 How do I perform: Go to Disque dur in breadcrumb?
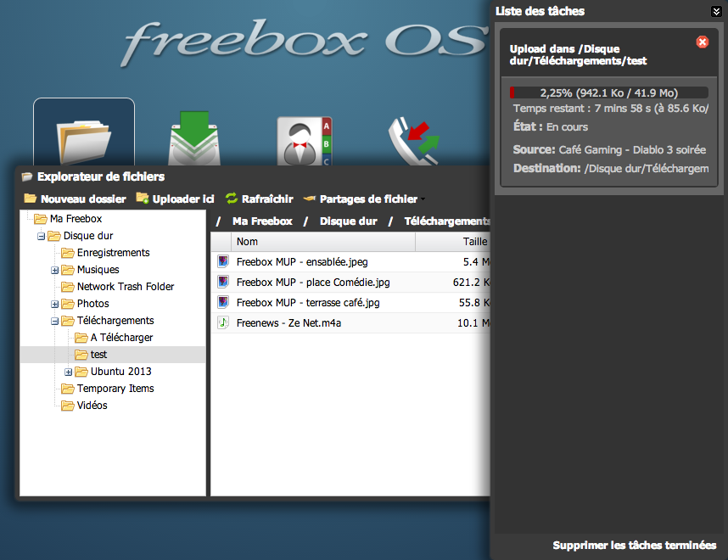tap(348, 221)
